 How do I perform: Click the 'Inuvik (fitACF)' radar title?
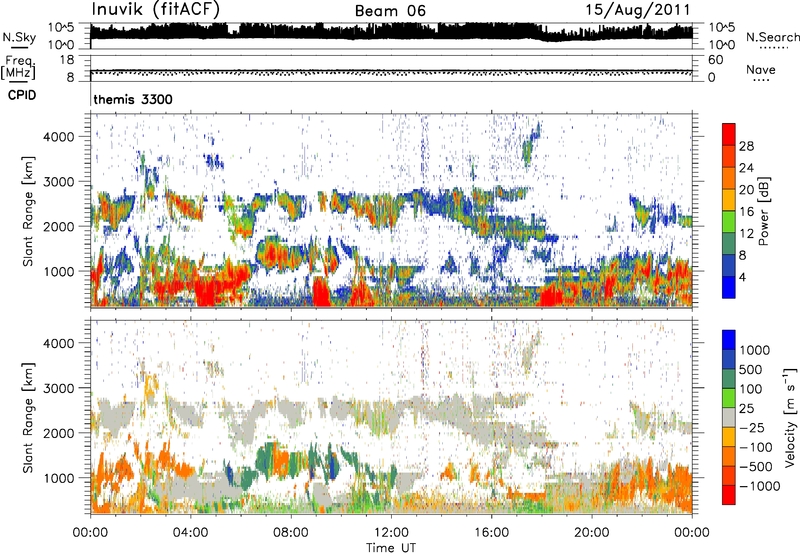[x=156, y=9]
